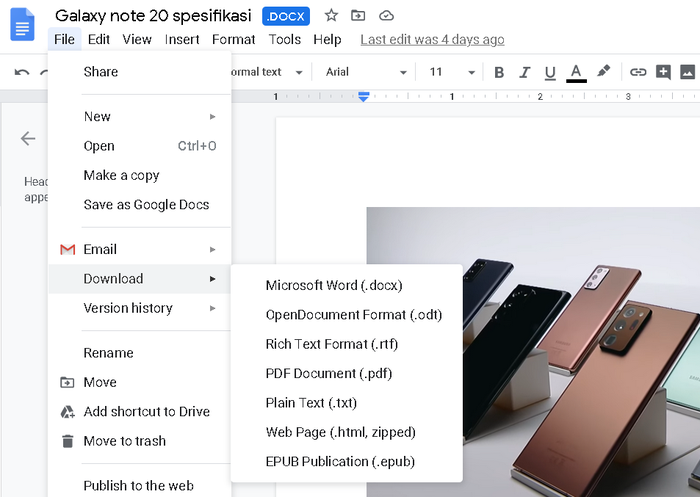Open the text color picker
The height and width of the screenshot is (497, 700).
tap(576, 73)
